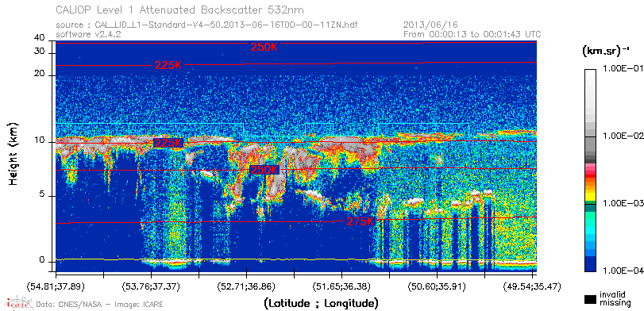Click the '(50.60;35.91)' x-axis tick label
This screenshot has height=311, width=644.
pyautogui.click(x=438, y=286)
